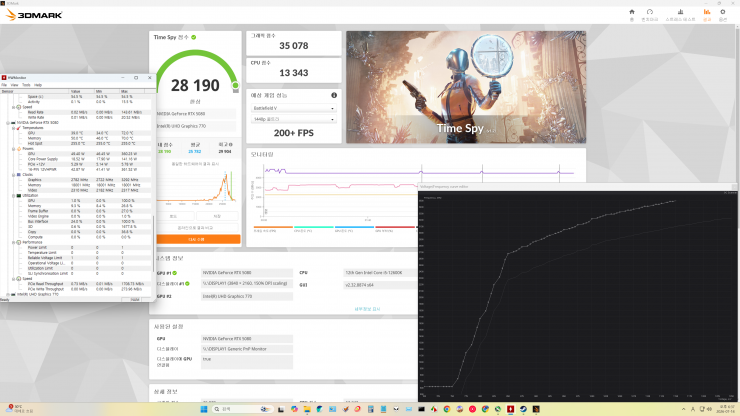740x416 pixels.
Task: Open the Battlefield V game dropdown
Action: [293, 108]
